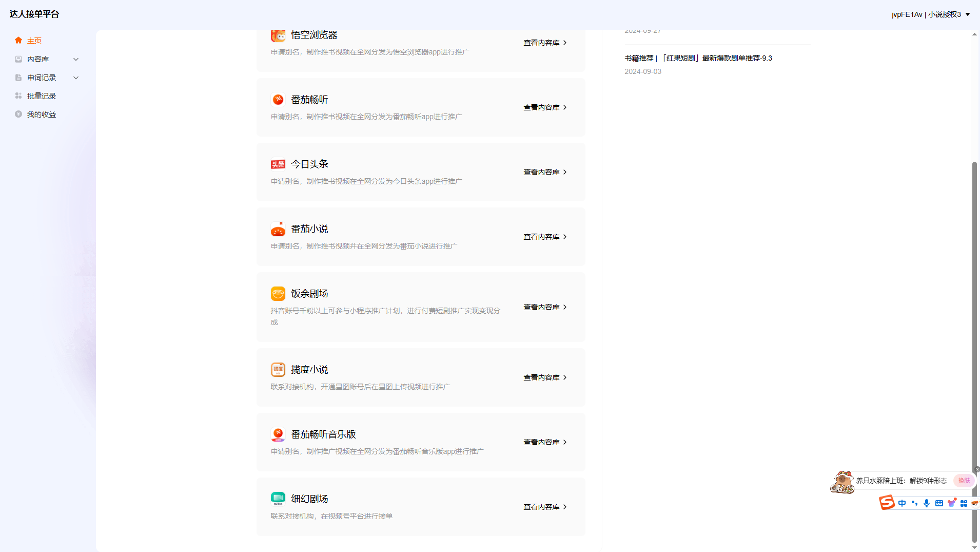Open the 红果短剧 爆款剧单推荐-9.3 announcement

point(698,58)
